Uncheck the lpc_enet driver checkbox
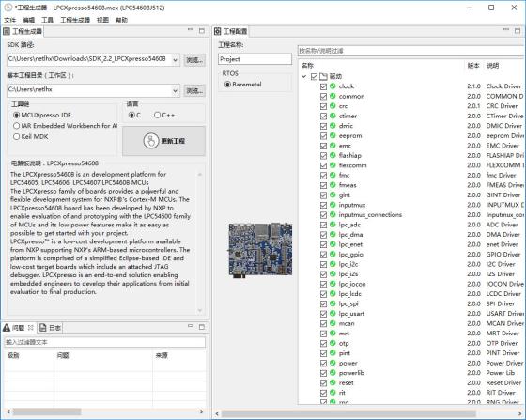The image size is (526, 420). coord(323,244)
